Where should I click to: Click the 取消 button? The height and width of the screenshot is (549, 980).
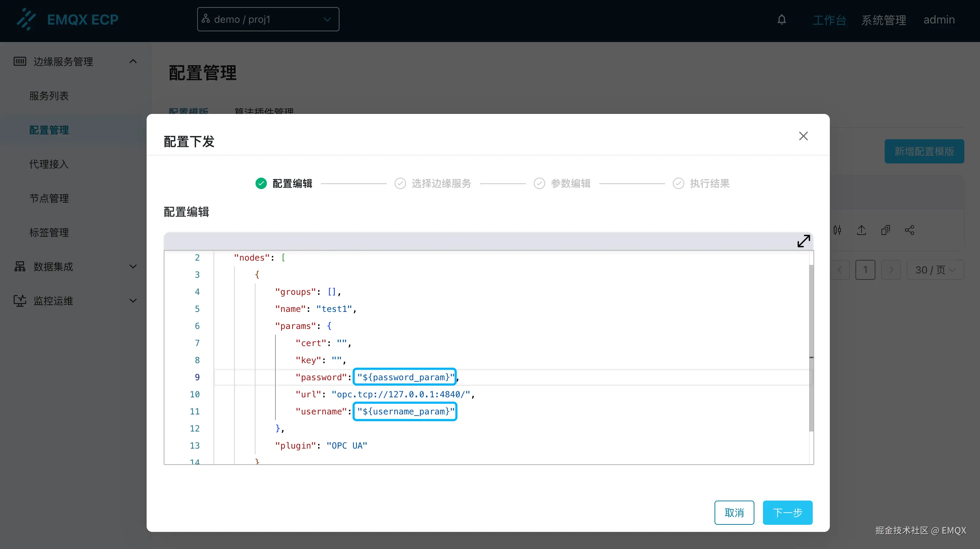coord(734,512)
